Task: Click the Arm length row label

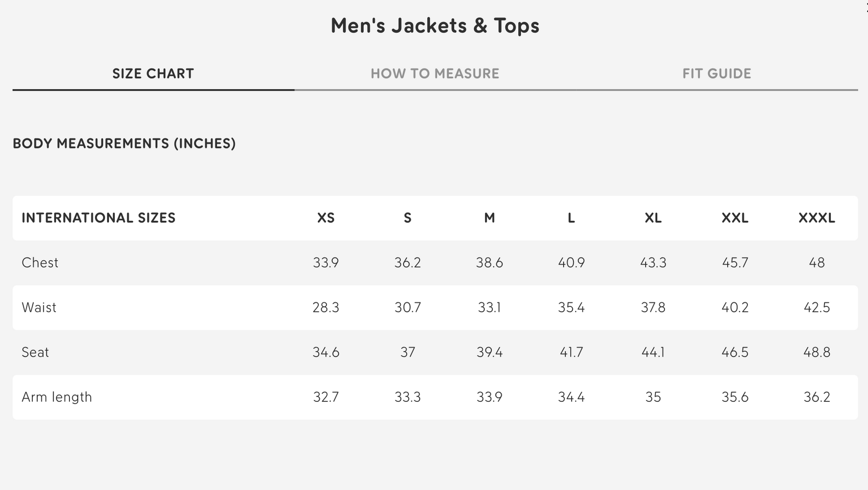Action: point(57,397)
